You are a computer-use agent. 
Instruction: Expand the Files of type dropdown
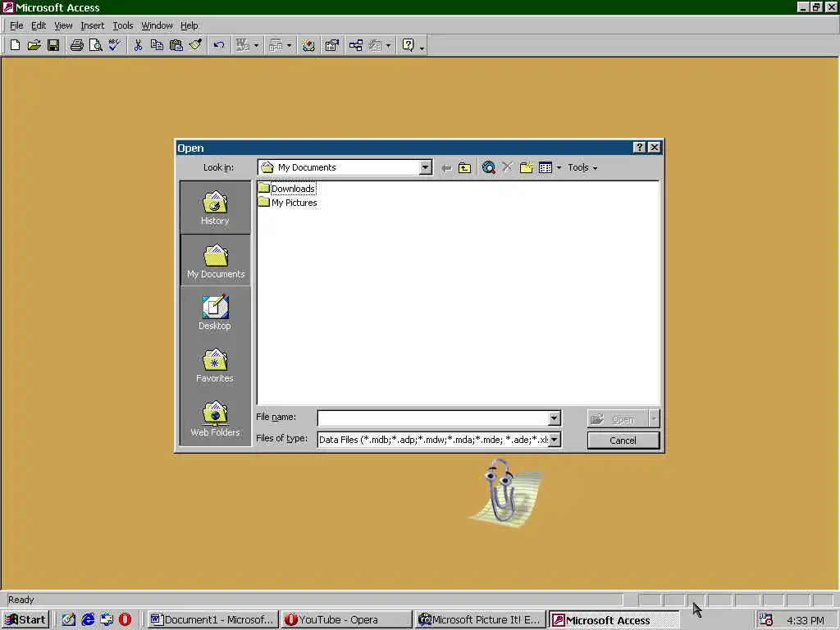pyautogui.click(x=555, y=440)
